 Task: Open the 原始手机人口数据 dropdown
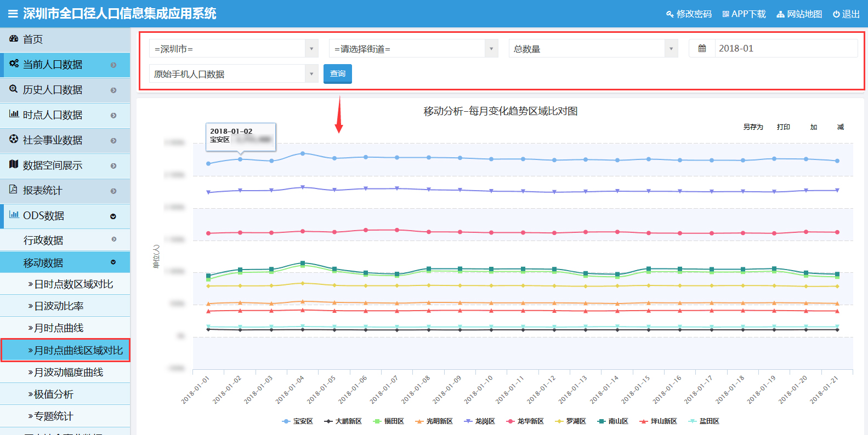234,73
